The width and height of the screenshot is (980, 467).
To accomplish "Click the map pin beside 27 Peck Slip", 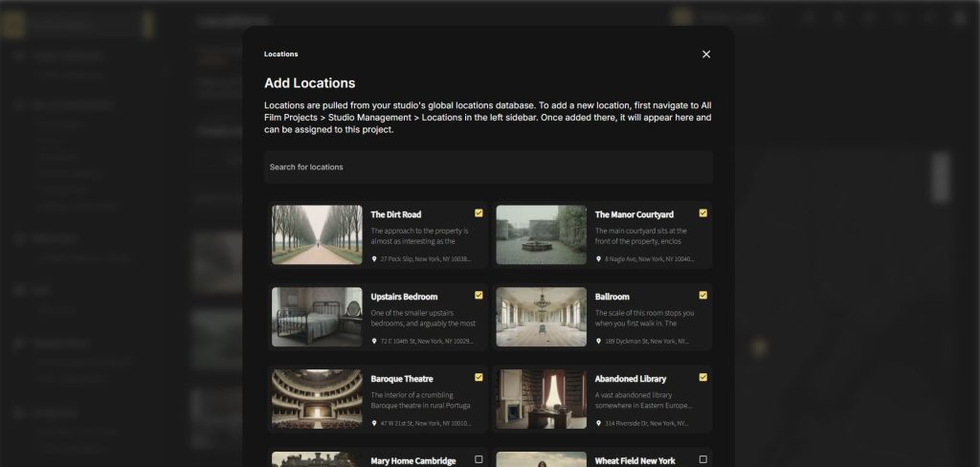I will 374,258.
